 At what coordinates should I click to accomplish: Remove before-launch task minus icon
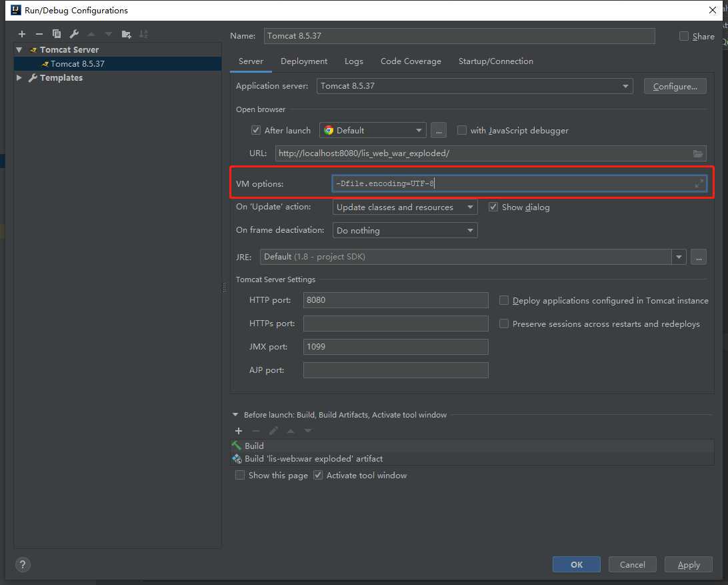(x=256, y=431)
